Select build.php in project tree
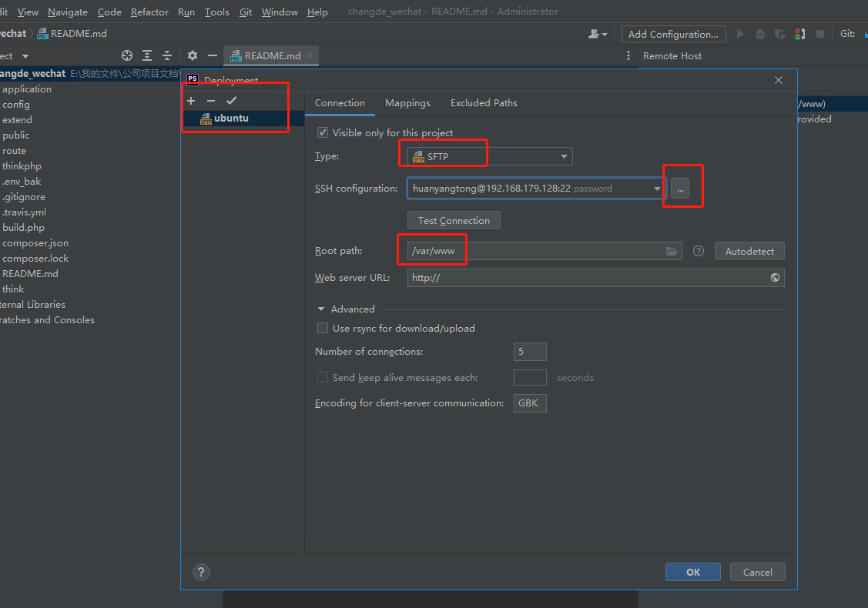Screen dimensions: 868x608 click(x=23, y=227)
